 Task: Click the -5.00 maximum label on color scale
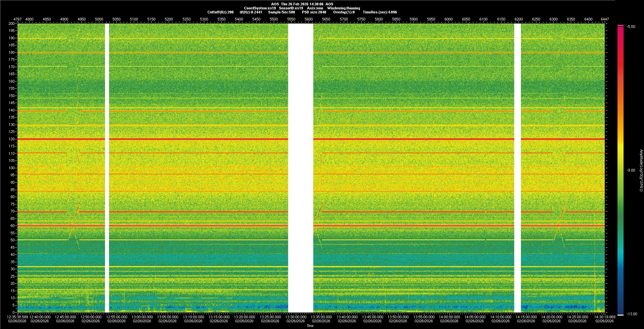pos(631,27)
